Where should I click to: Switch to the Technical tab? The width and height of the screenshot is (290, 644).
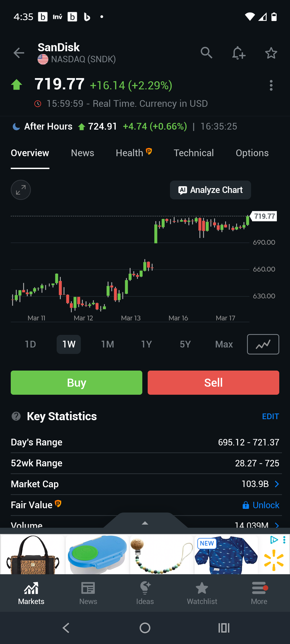point(194,153)
